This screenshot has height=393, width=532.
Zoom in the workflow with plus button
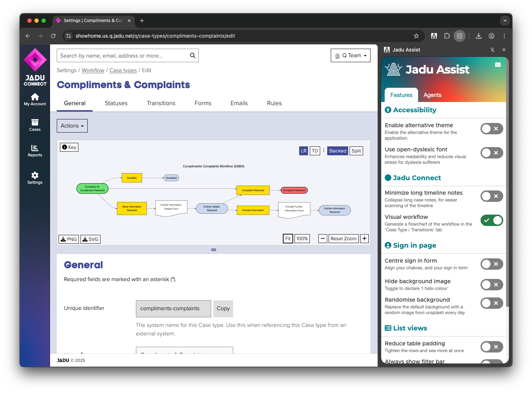(364, 238)
